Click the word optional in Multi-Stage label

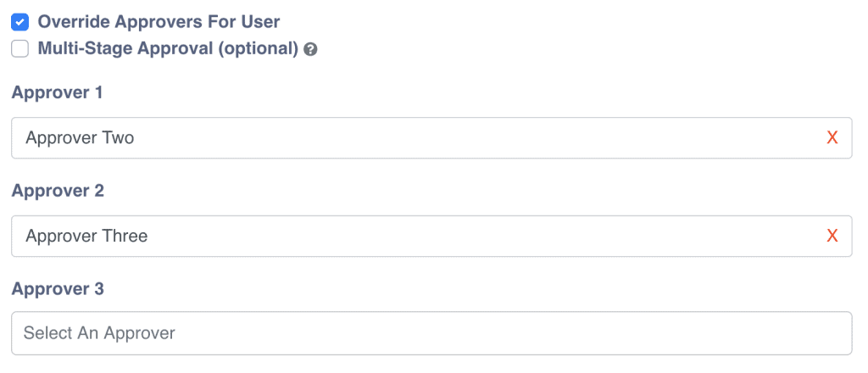click(258, 49)
